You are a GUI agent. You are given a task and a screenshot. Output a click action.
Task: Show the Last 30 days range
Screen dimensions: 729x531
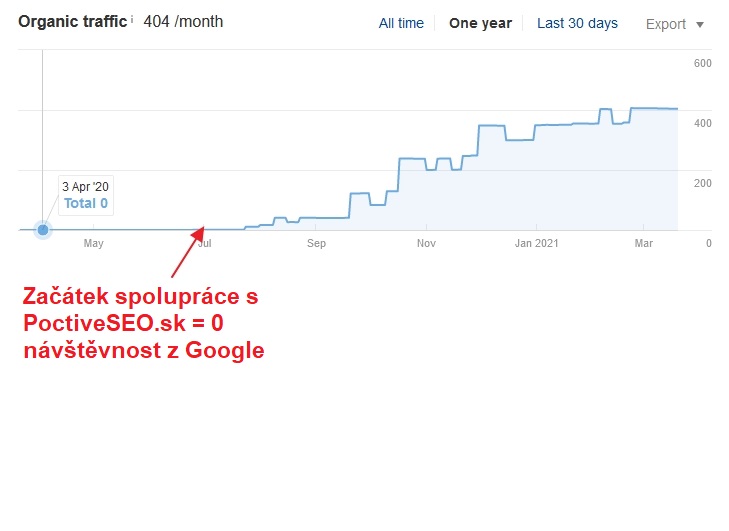click(x=577, y=23)
